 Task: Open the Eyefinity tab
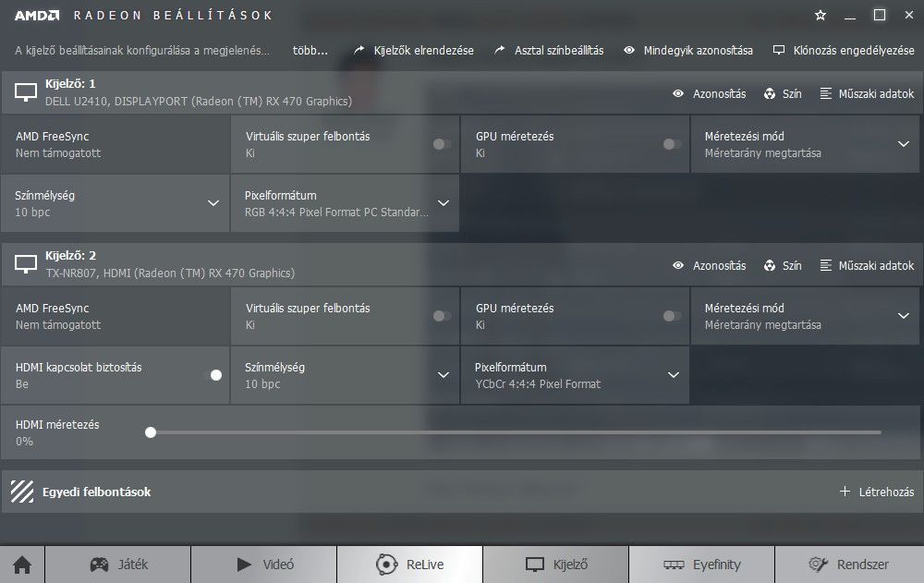pos(702,565)
